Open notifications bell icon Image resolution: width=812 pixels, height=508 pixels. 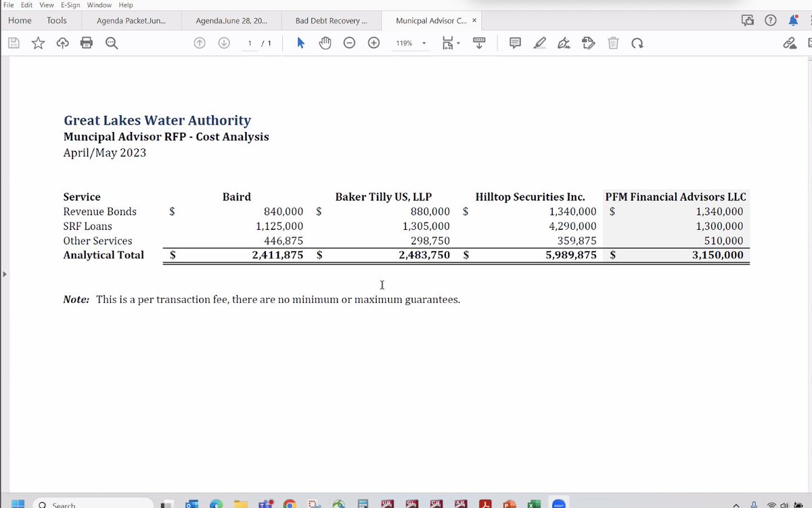793,20
